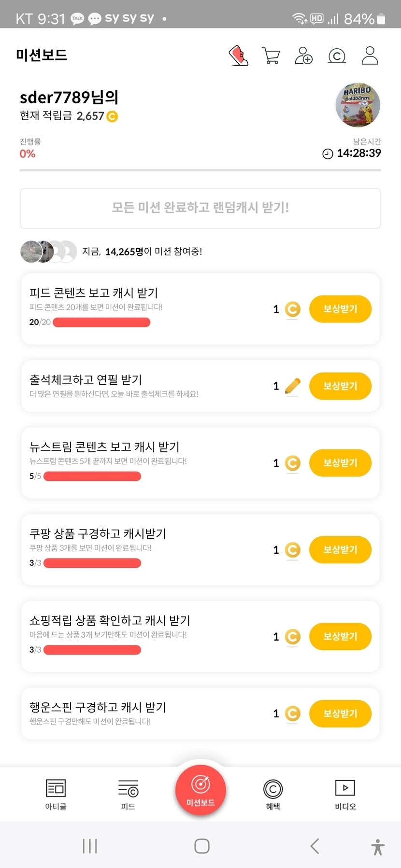The height and width of the screenshot is (868, 401).
Task: Claim reward for lucky spin mission
Action: pyautogui.click(x=340, y=714)
